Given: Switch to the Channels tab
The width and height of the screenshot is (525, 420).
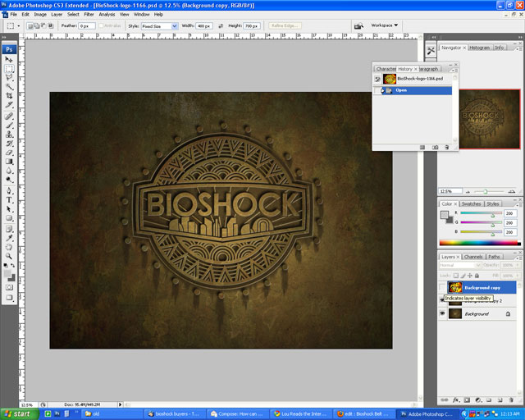Looking at the screenshot, I should tap(473, 257).
